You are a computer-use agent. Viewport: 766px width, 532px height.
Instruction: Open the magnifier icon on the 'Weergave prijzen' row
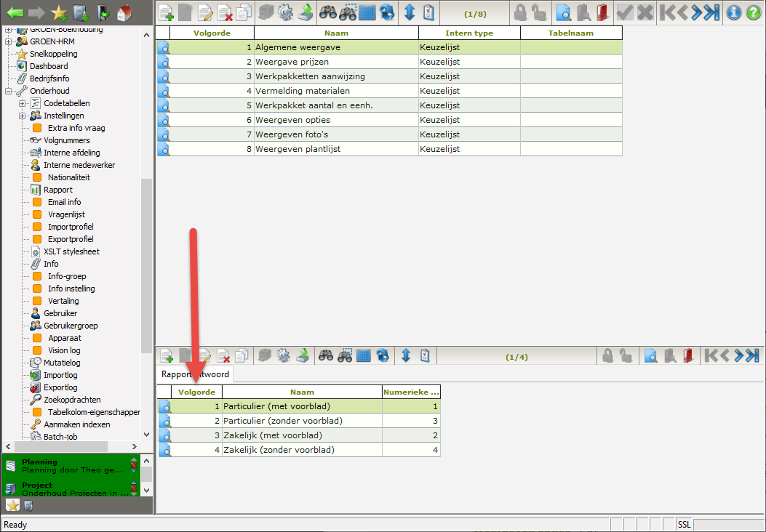tap(164, 62)
